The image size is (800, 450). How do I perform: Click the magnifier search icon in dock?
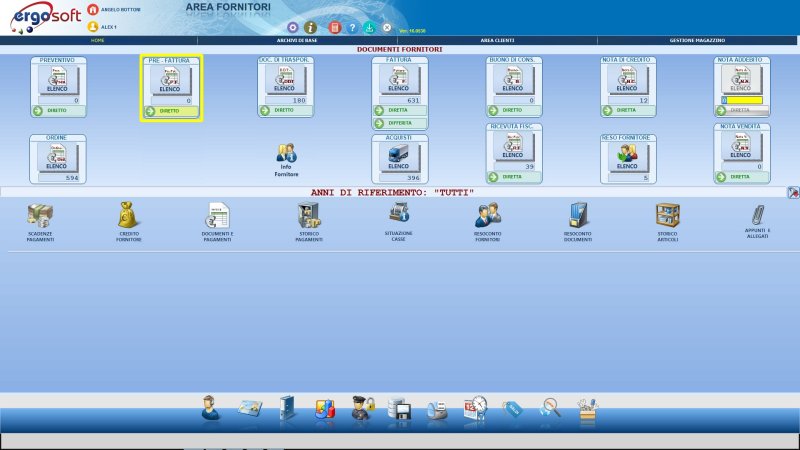(x=550, y=408)
